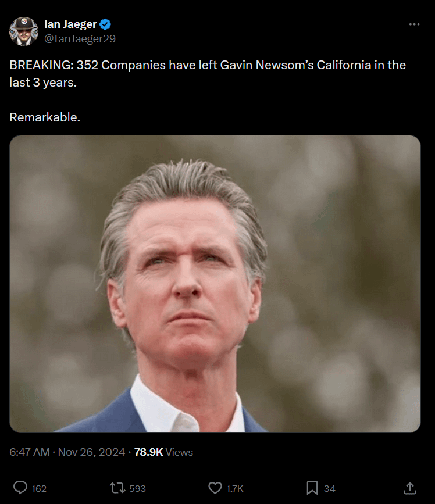Image resolution: width=435 pixels, height=504 pixels.
Task: Click the 162 replies count
Action: (39, 488)
